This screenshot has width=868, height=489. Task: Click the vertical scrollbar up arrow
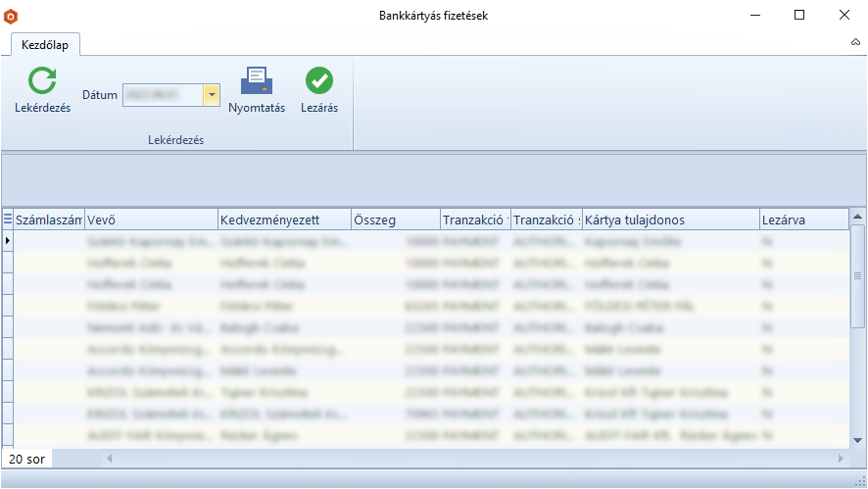857,218
